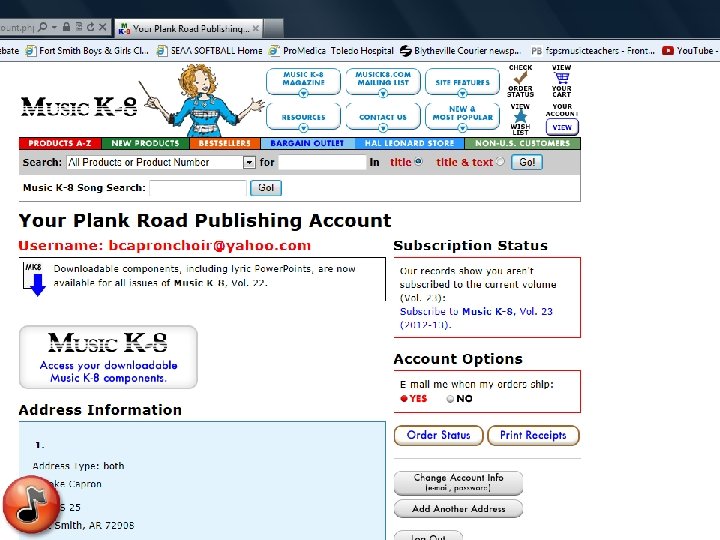Open the address bar dropdown arrow
720x540 pixels.
54,27
